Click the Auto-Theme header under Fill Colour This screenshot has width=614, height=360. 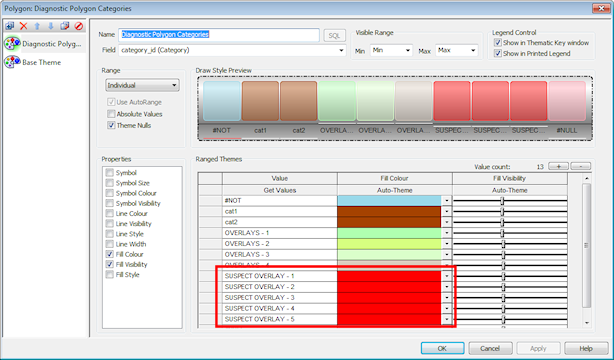[394, 190]
